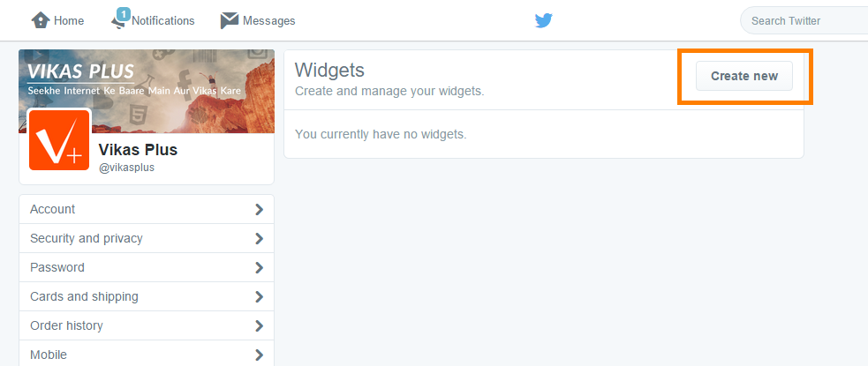Expand the Security and privacy chevron

(259, 239)
